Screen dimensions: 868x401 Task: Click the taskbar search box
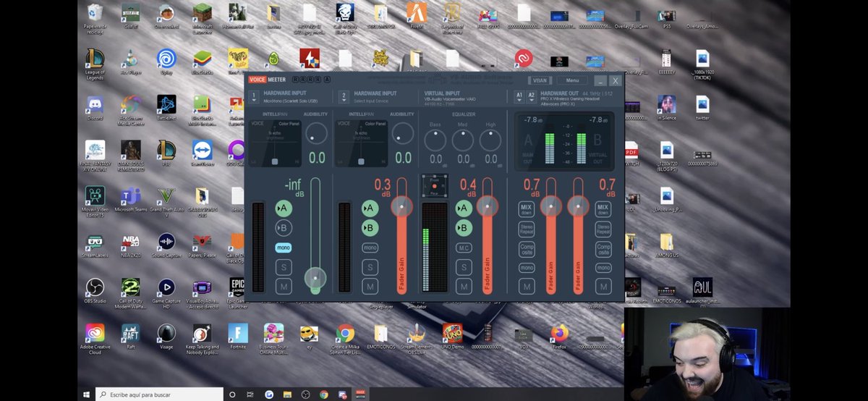click(x=158, y=394)
